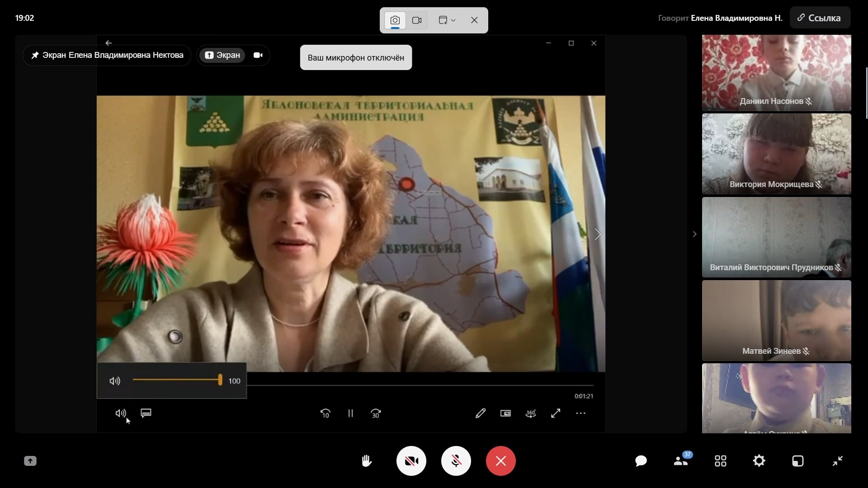The width and height of the screenshot is (868, 488).
Task: Open the chat panel
Action: click(641, 461)
